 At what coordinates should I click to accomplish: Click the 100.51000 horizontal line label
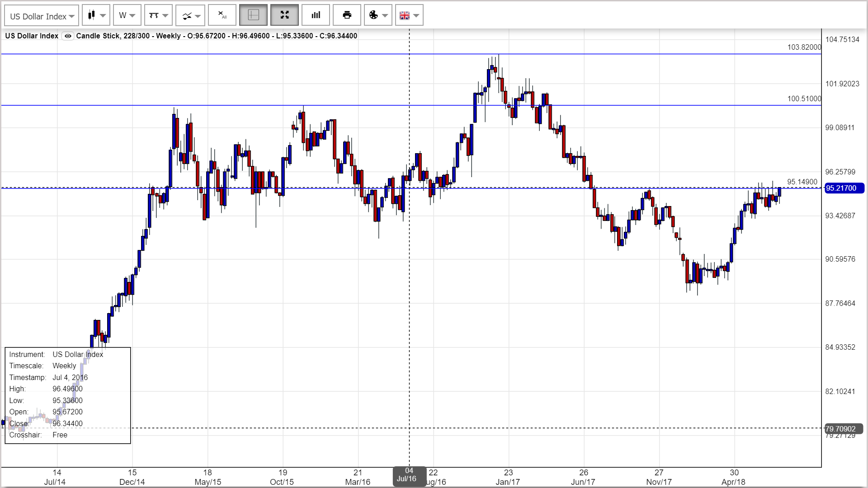coord(804,99)
